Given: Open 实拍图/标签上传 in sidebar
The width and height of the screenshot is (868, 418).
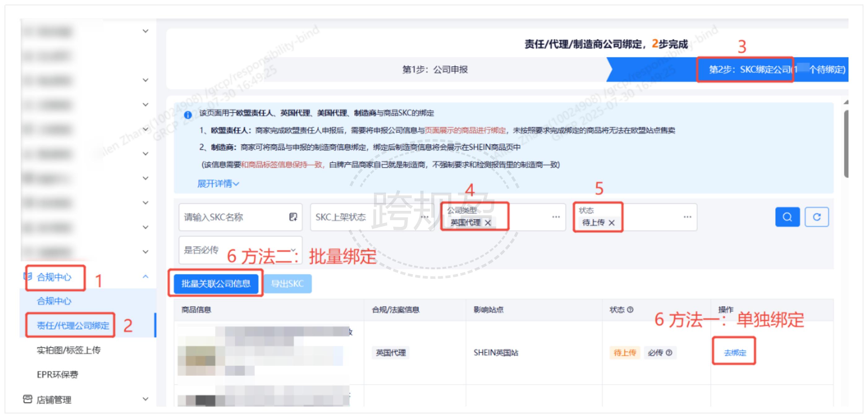Looking at the screenshot, I should 68,350.
